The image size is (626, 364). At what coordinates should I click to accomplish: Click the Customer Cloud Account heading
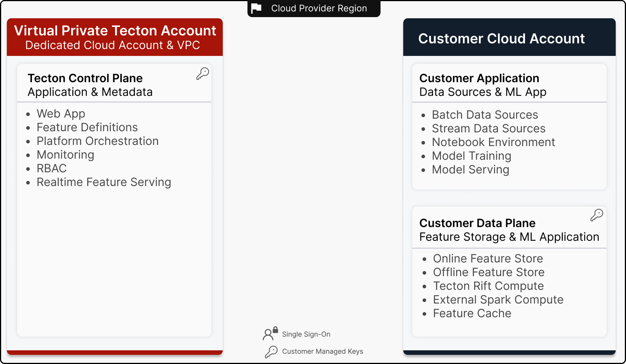pyautogui.click(x=501, y=38)
